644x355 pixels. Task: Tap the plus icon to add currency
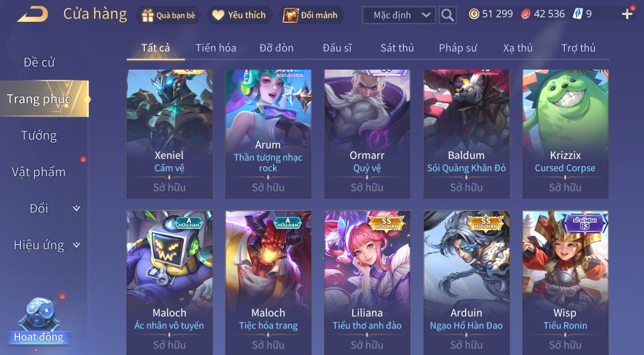click(627, 15)
